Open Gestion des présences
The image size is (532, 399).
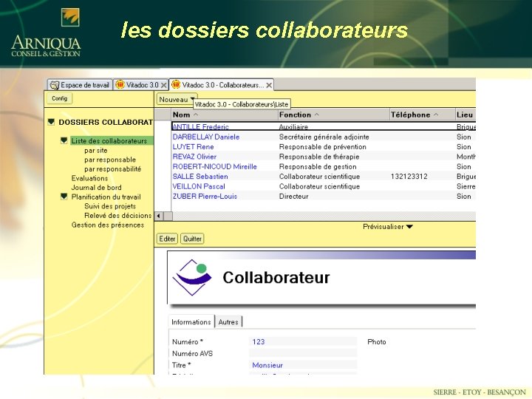coord(108,225)
